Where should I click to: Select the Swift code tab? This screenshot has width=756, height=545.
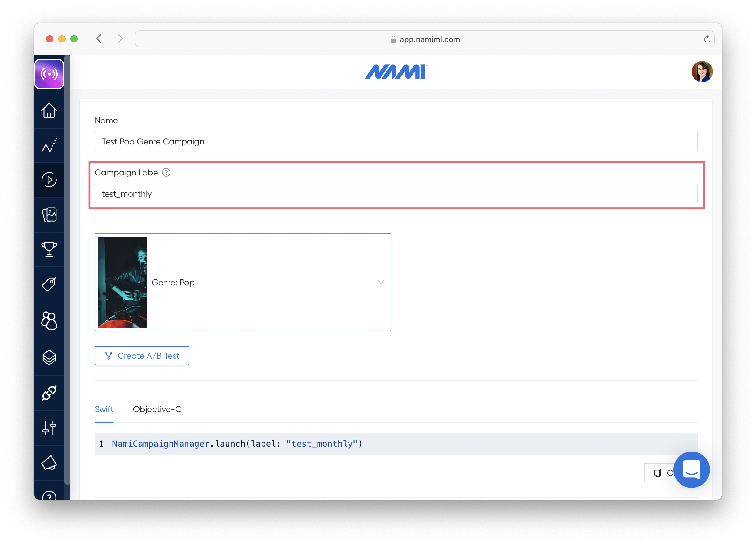(x=104, y=409)
